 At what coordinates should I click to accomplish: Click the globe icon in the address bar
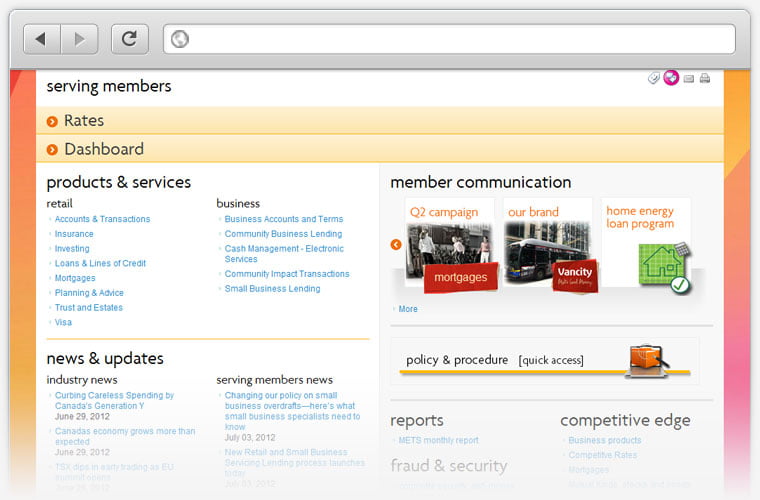point(179,39)
